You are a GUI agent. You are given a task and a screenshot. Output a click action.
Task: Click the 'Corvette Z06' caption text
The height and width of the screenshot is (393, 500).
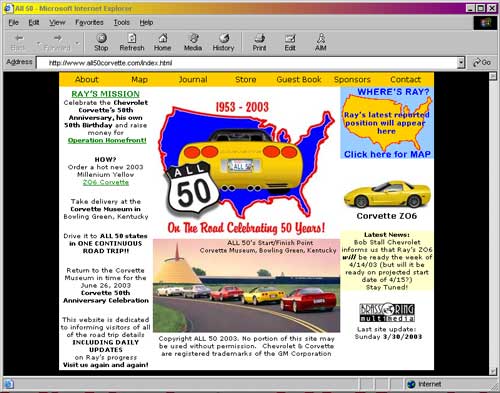[387, 216]
